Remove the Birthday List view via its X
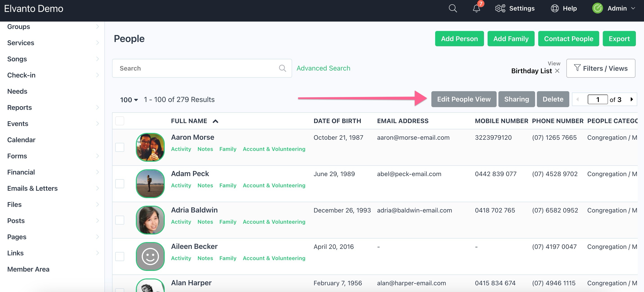The image size is (644, 292). (x=558, y=71)
